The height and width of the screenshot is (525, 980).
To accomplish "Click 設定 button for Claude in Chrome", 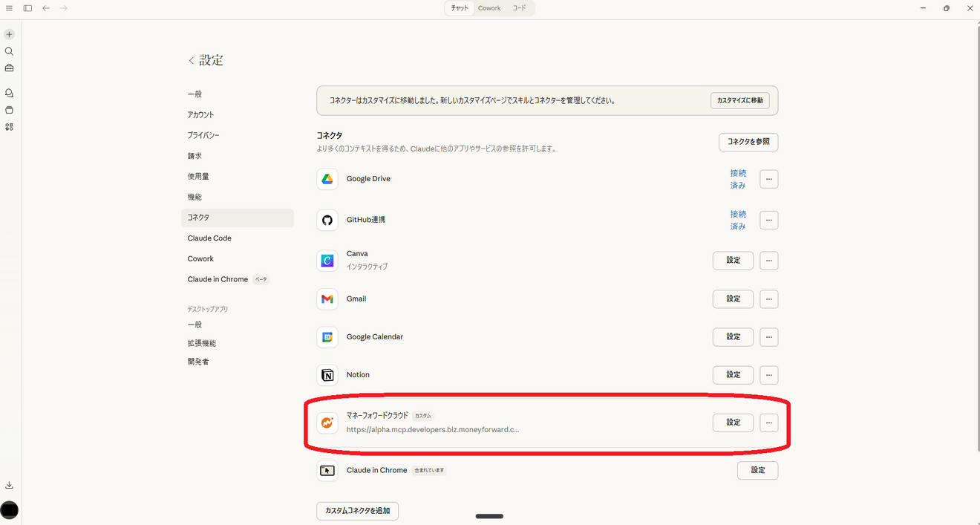I will [758, 471].
